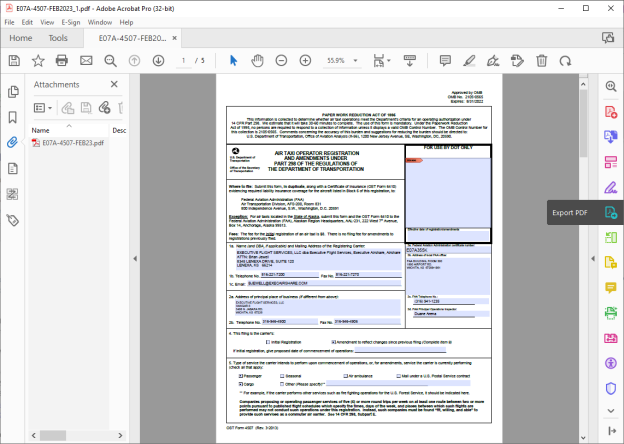This screenshot has width=624, height=444.
Task: Click the Print file icon
Action: (x=62, y=60)
